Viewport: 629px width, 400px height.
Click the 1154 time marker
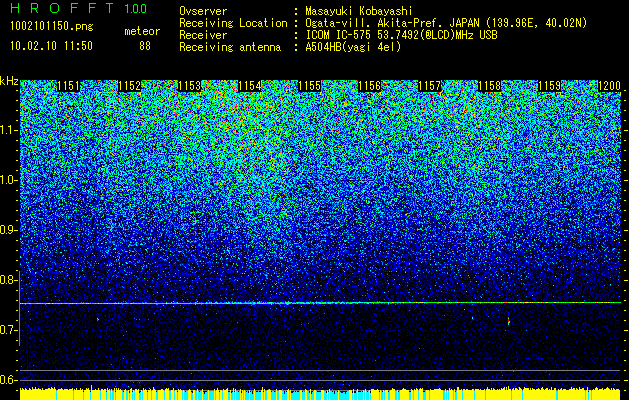click(249, 86)
